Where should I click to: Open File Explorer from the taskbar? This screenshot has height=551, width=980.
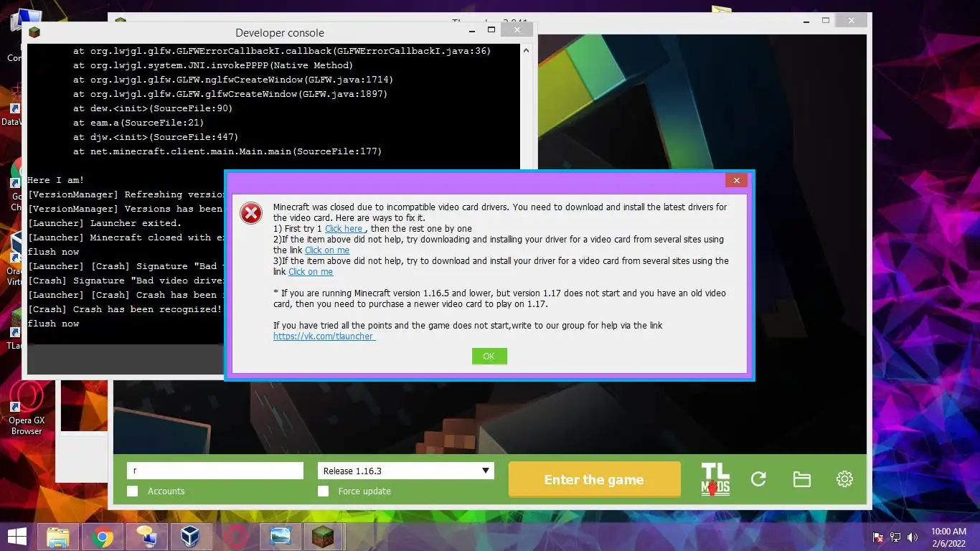point(58,537)
